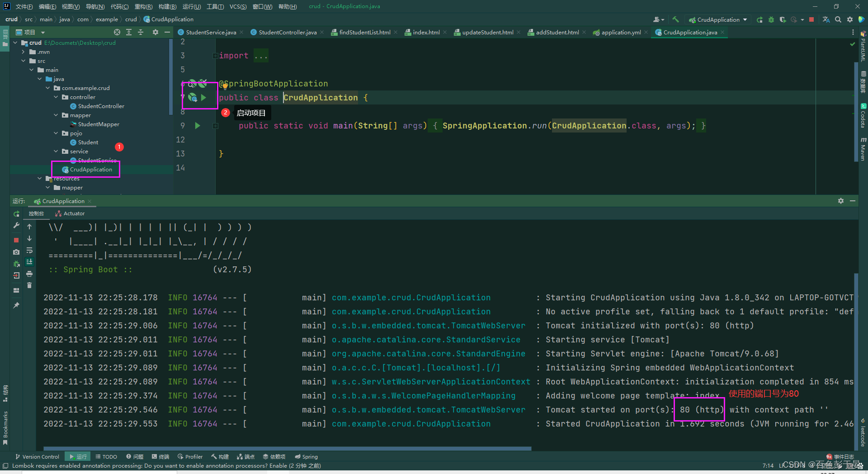The height and width of the screenshot is (474, 868).
Task: Expand all nodes in the project tree
Action: coord(129,32)
